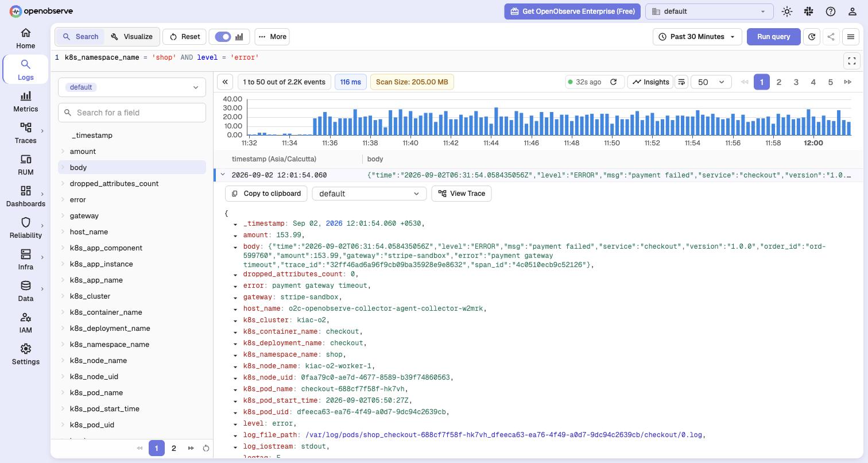This screenshot has width=868, height=463.
Task: Open the help question mark menu
Action: click(x=831, y=11)
